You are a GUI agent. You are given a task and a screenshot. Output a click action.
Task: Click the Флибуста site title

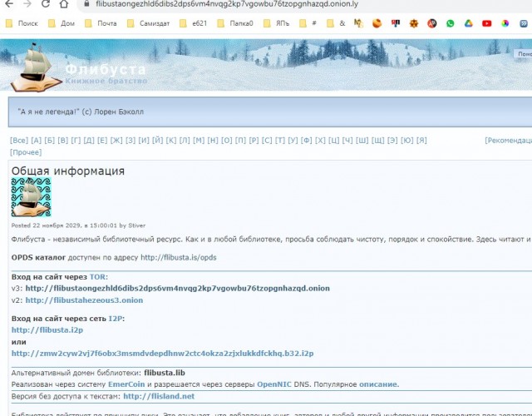[x=106, y=69]
